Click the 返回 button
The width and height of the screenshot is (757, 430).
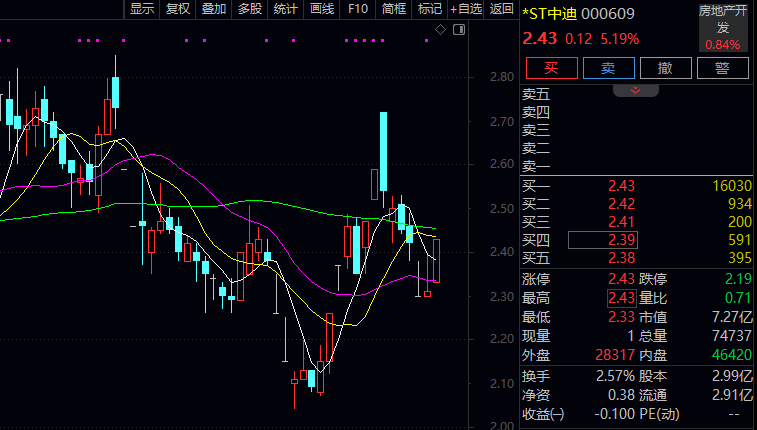[x=501, y=9]
